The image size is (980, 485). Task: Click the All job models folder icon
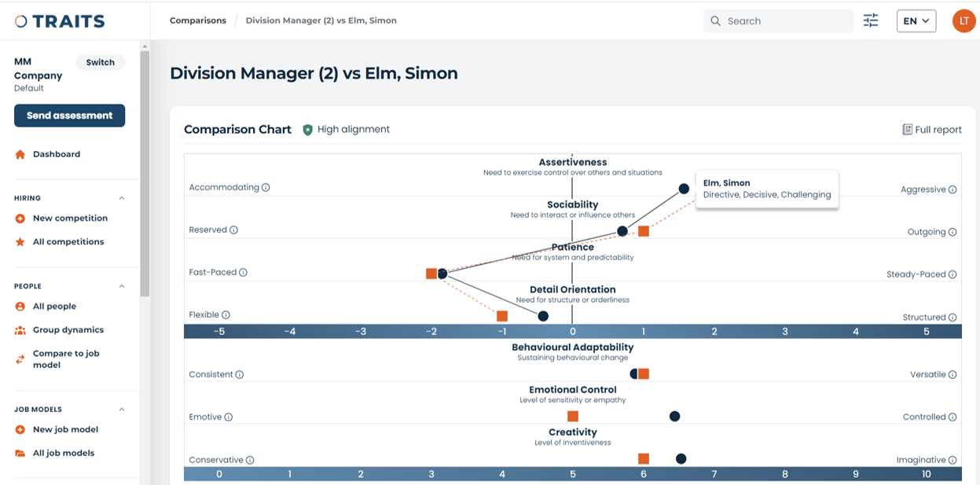click(22, 453)
